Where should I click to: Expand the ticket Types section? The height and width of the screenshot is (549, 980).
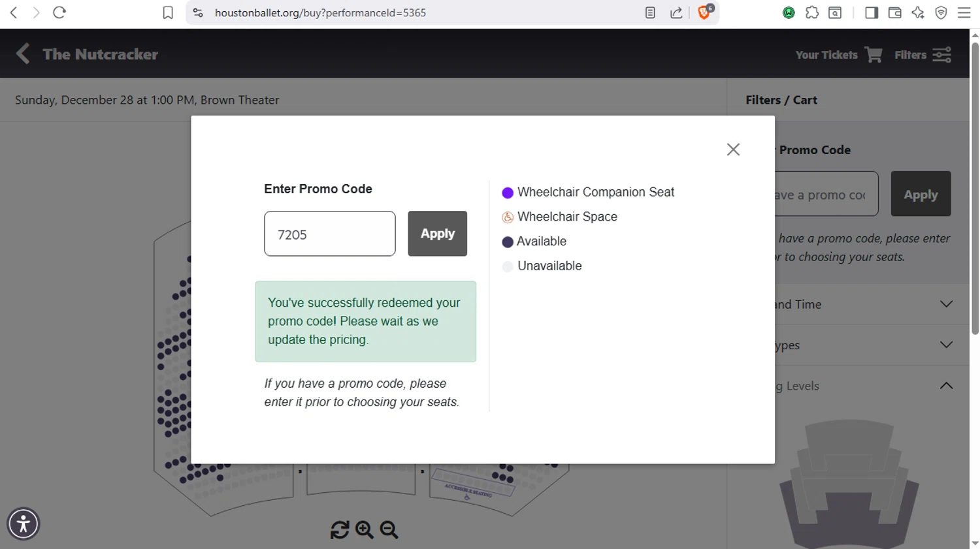[x=945, y=345]
